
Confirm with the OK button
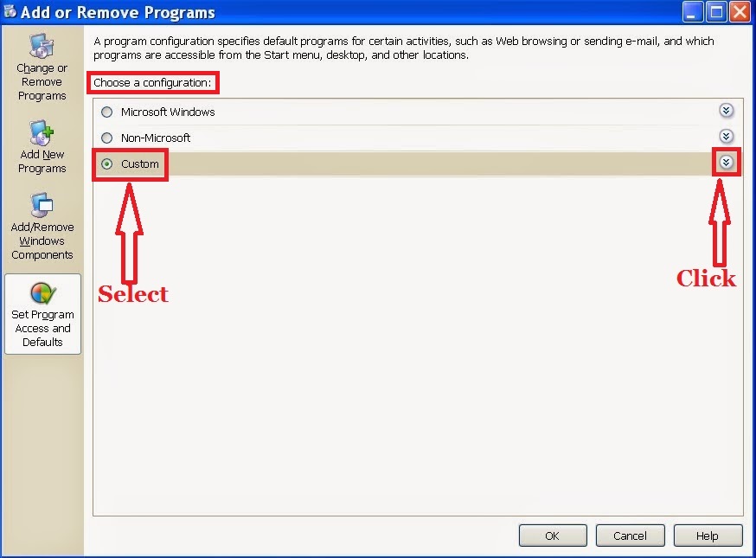pos(553,536)
